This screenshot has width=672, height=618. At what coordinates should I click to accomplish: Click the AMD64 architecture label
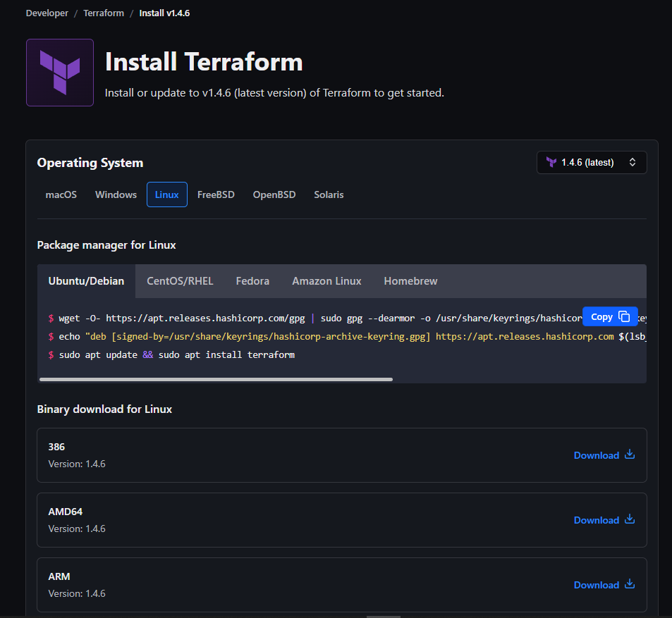click(65, 512)
